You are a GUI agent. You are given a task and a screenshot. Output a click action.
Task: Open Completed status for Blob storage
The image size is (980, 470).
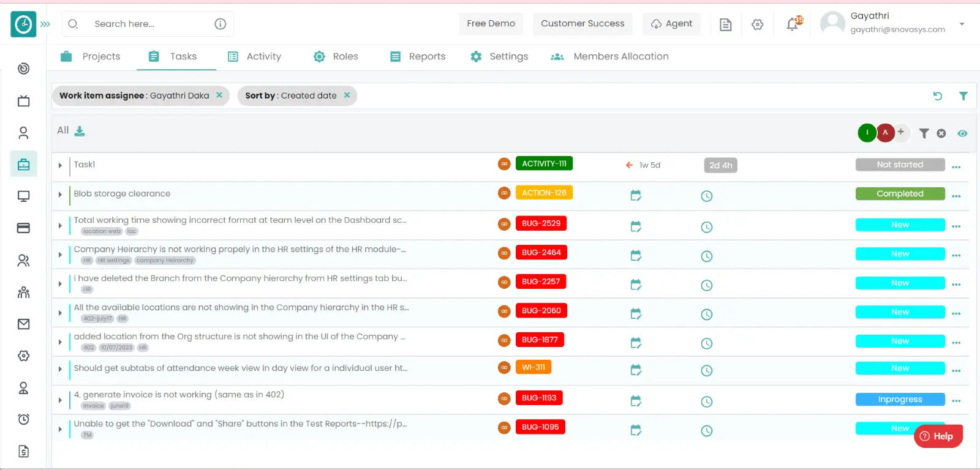coord(900,193)
